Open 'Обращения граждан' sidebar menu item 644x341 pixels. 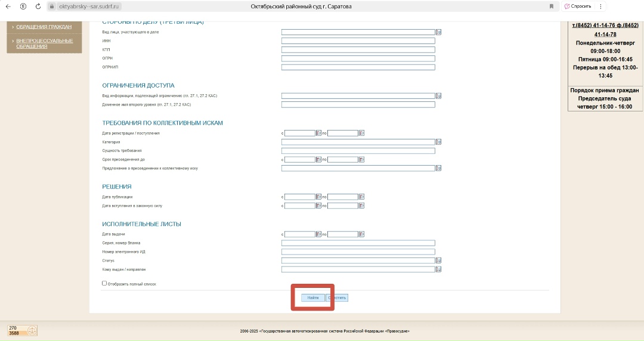coord(44,27)
